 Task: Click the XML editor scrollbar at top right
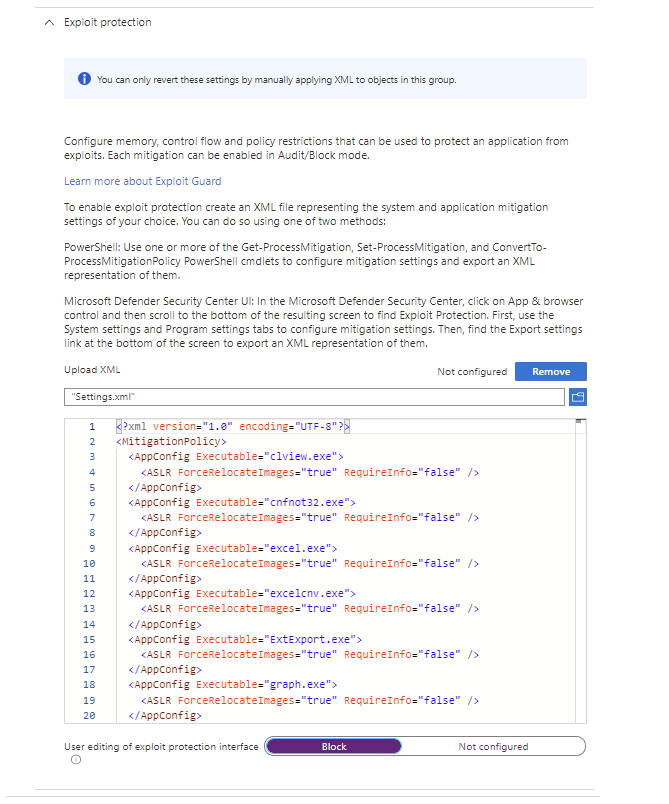579,423
